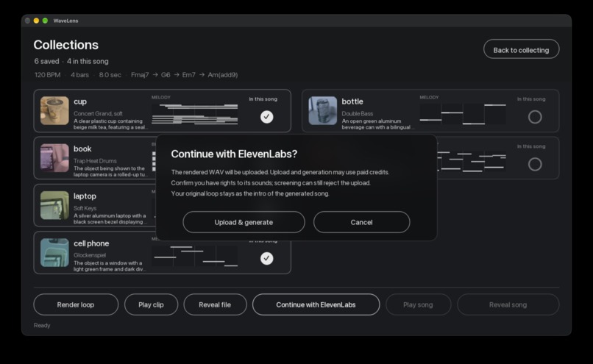Click the G6 chord
593x364 pixels.
coord(166,75)
